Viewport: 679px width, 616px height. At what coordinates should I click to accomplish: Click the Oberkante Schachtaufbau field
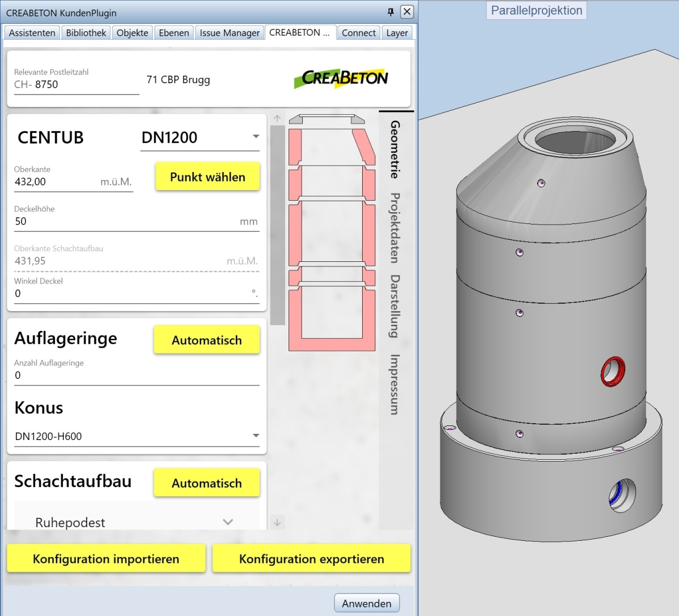[x=136, y=261]
